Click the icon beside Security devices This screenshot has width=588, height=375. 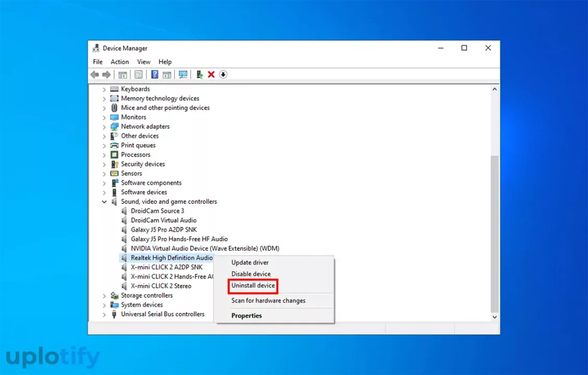point(115,164)
